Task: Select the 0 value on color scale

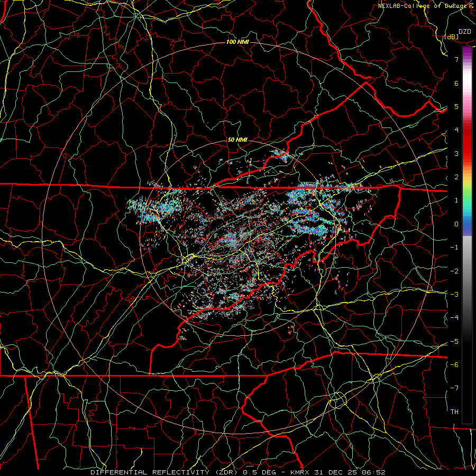Action: point(456,224)
